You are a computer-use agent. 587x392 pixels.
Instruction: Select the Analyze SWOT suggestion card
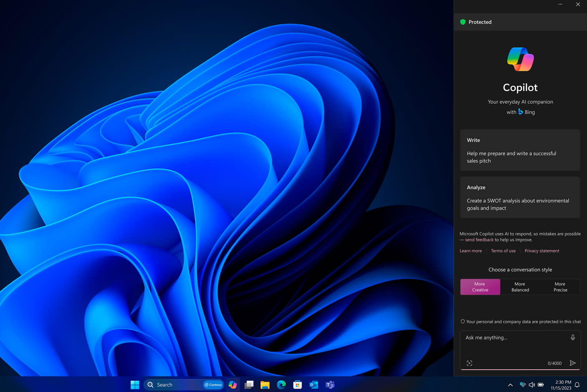pos(520,197)
